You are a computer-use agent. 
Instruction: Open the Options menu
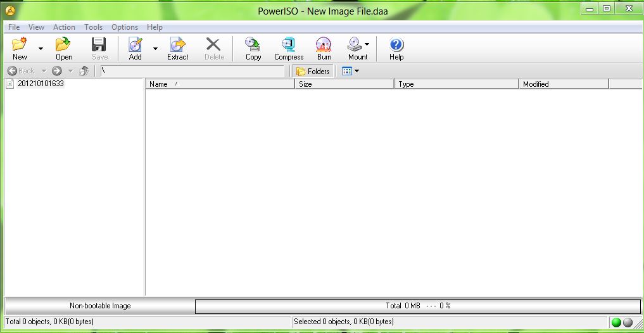pos(125,27)
